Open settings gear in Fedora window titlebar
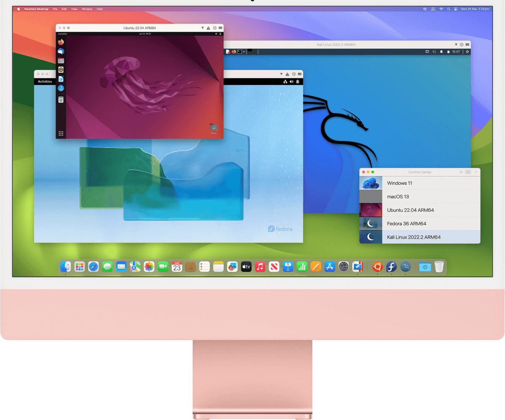The height and width of the screenshot is (420, 505). coord(294,74)
